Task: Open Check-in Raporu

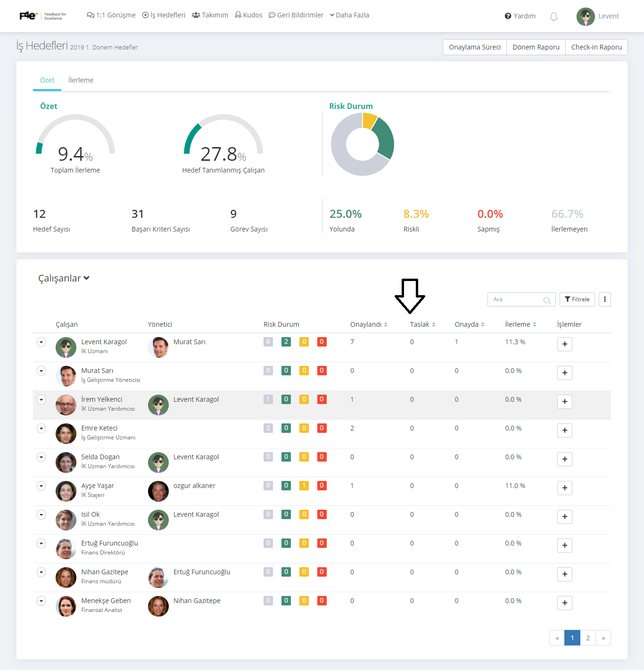Action: click(596, 47)
